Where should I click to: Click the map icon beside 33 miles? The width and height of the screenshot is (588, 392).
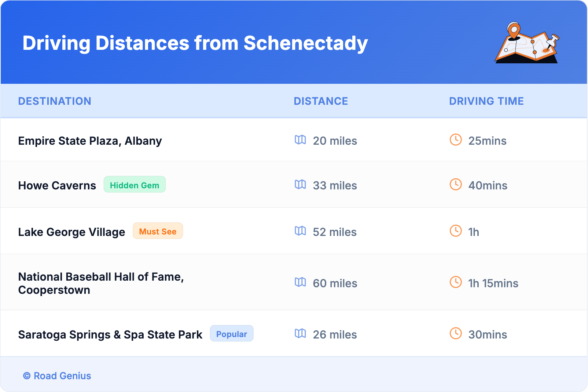point(300,185)
